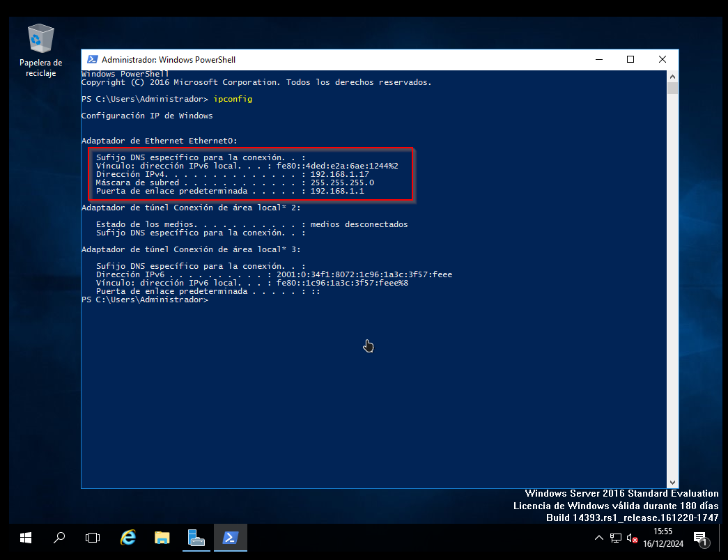Minimize the PowerShell window
Viewport: 728px width, 560px height.
click(599, 59)
